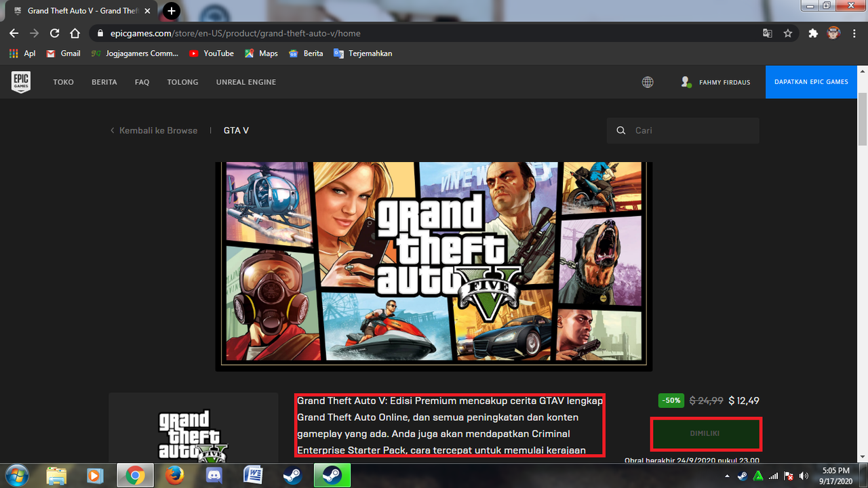Go to the TOKO store section
Viewport: 868px width, 488px height.
[x=64, y=82]
